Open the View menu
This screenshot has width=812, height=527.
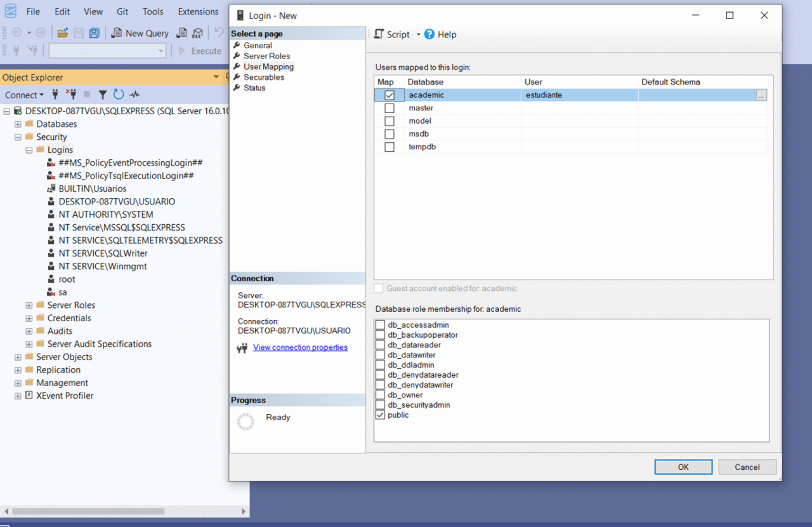pos(93,11)
